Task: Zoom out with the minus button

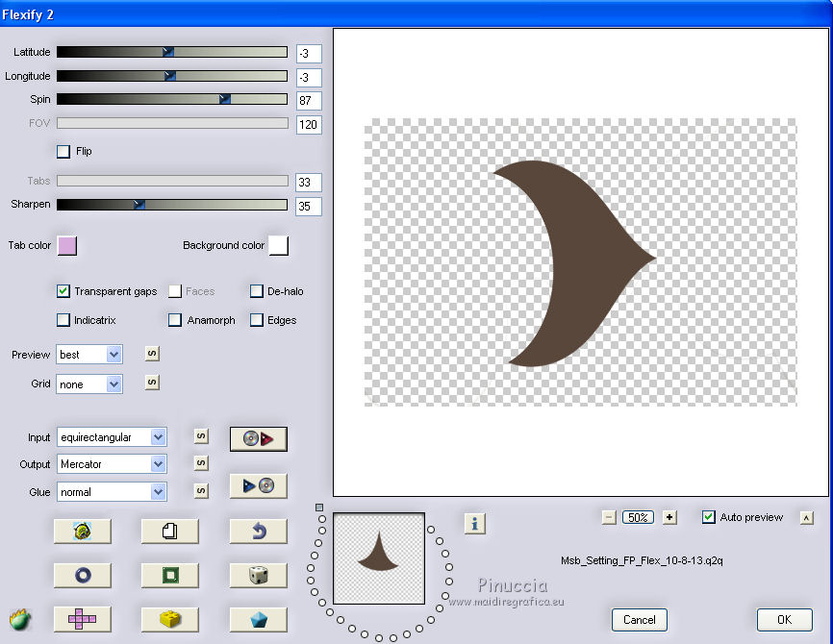Action: click(609, 517)
